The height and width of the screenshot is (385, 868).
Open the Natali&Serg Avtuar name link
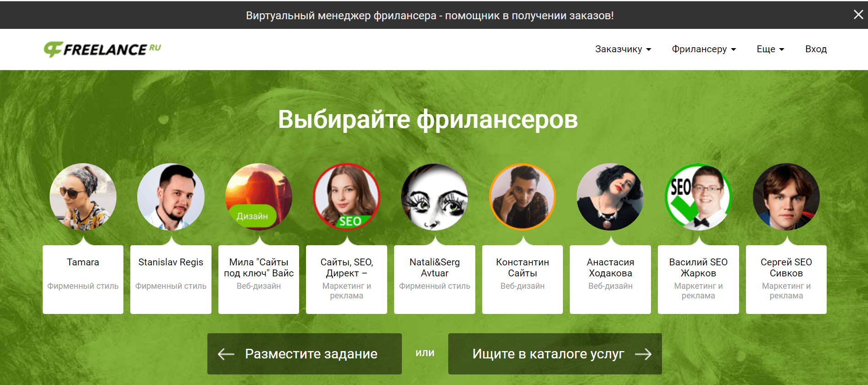pos(434,268)
